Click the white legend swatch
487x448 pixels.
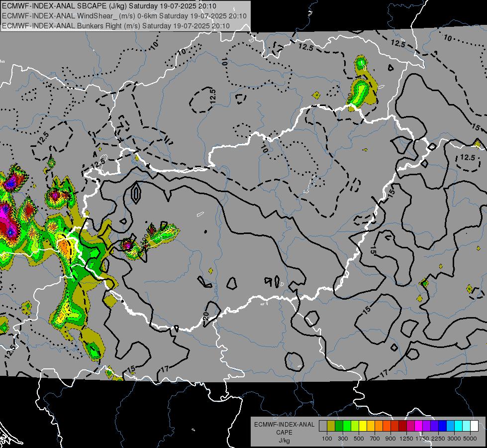(x=475, y=426)
